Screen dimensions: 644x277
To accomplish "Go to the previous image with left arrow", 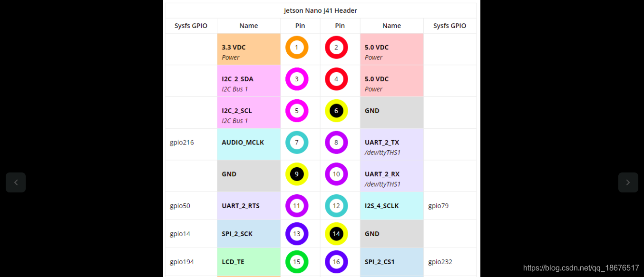I will click(16, 182).
